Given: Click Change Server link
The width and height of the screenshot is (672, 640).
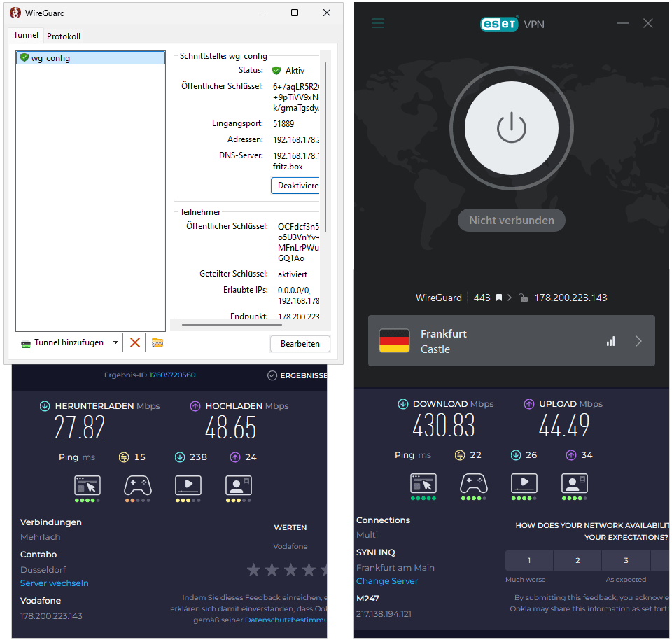Looking at the screenshot, I should click(x=387, y=581).
